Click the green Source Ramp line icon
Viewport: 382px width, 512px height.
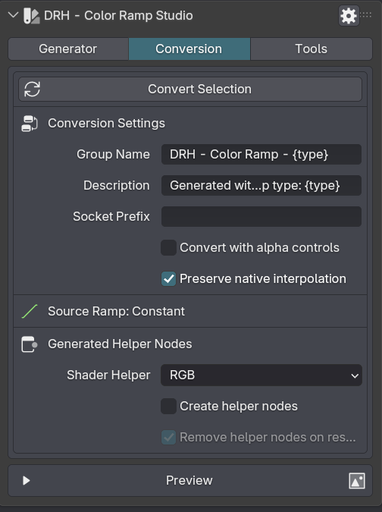point(30,311)
